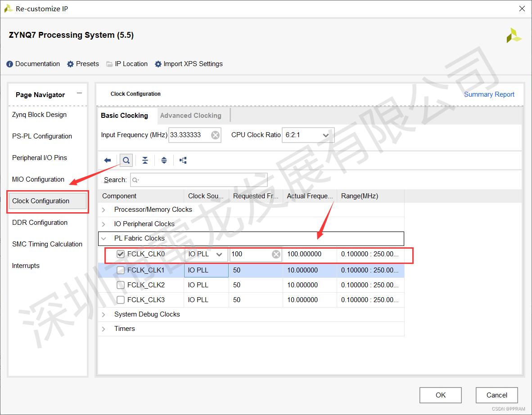Image resolution: width=532 pixels, height=415 pixels.
Task: Open Documentation info icon
Action: tap(10, 64)
